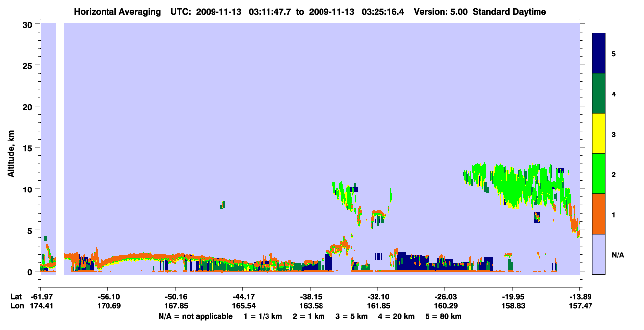Screen dimensions: 644x330
Task: Click legend text '2 = 1 km'
Action: tap(309, 316)
